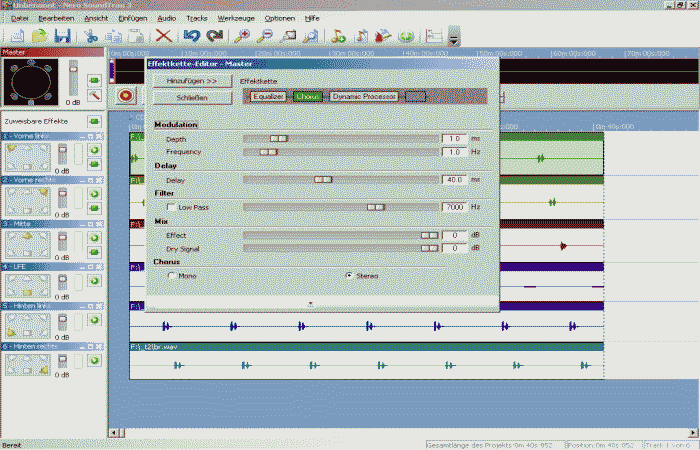The height and width of the screenshot is (450, 700).
Task: Click the Modulation Depth slider handle
Action: tap(279, 138)
